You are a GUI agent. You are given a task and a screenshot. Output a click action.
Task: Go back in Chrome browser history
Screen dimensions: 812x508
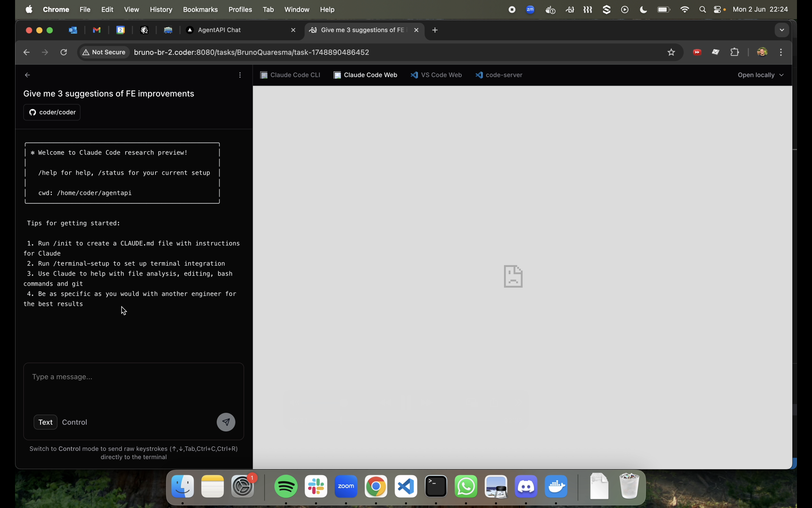click(27, 52)
